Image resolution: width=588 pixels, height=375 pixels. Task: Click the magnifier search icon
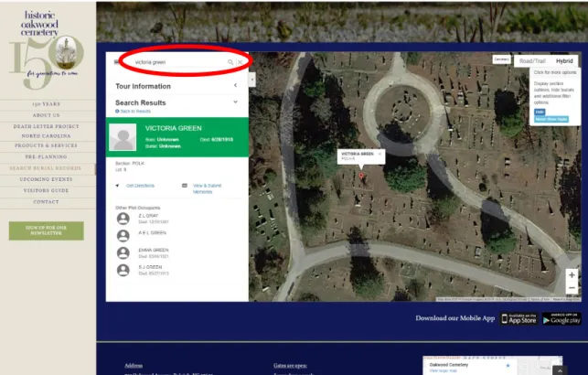(230, 62)
